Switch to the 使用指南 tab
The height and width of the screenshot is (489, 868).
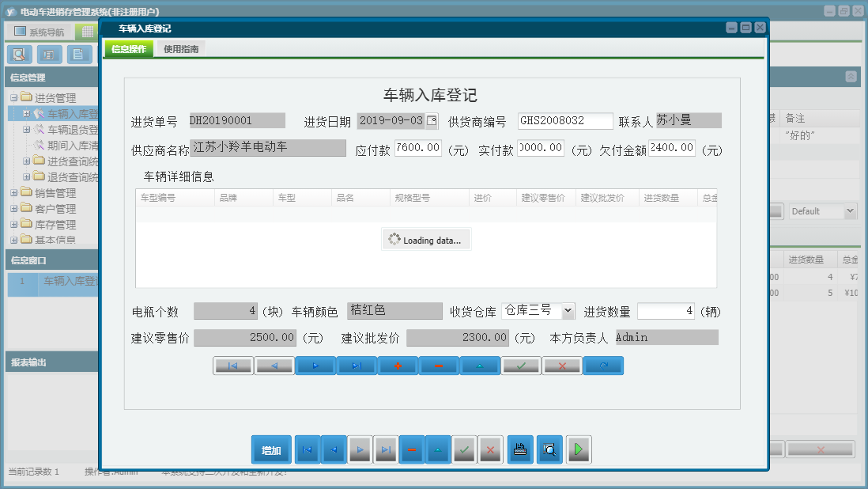point(181,49)
